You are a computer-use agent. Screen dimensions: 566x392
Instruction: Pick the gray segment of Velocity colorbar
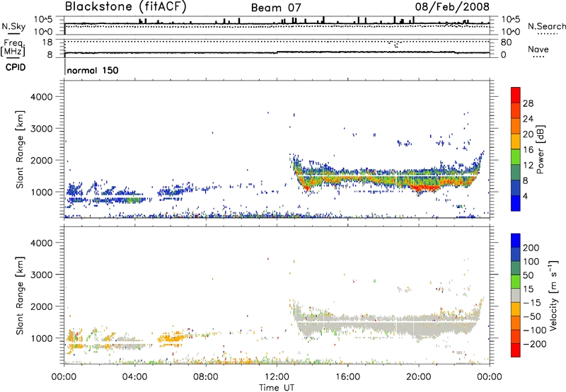click(x=516, y=295)
